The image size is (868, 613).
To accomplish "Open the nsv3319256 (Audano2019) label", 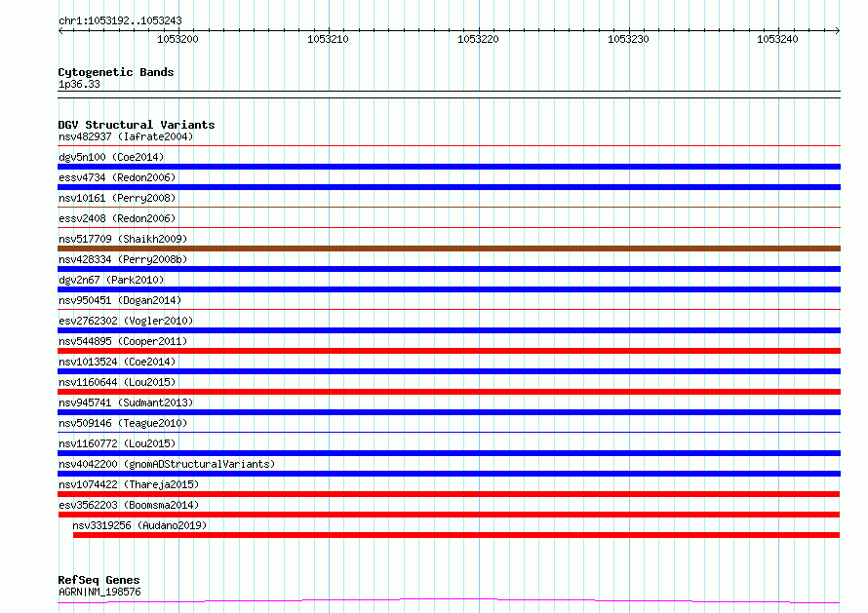I will (139, 525).
